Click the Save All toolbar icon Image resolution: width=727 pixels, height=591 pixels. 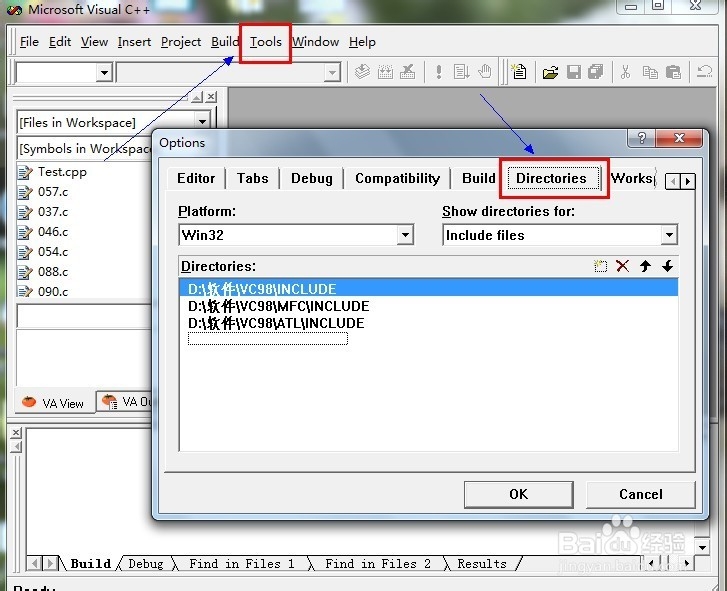[596, 72]
